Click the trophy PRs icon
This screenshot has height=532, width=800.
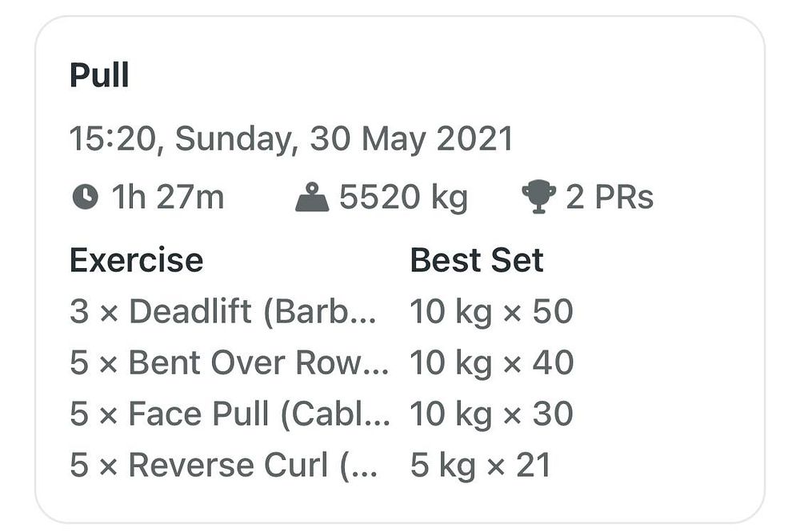(x=538, y=197)
